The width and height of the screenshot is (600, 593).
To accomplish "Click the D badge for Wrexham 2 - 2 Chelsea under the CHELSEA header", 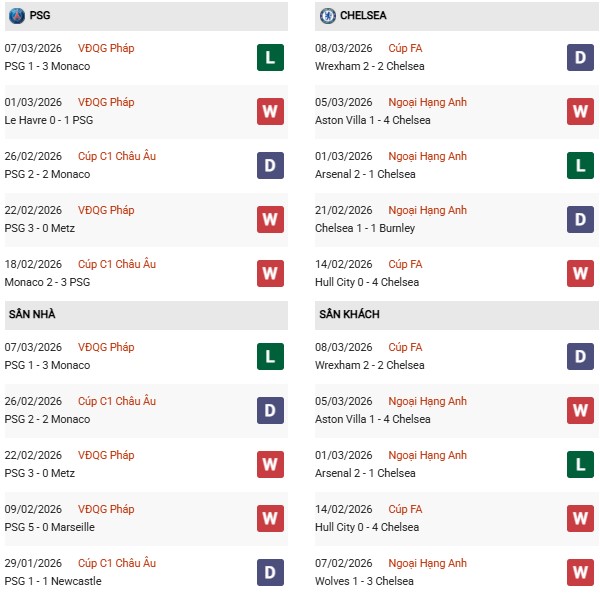I will click(580, 57).
